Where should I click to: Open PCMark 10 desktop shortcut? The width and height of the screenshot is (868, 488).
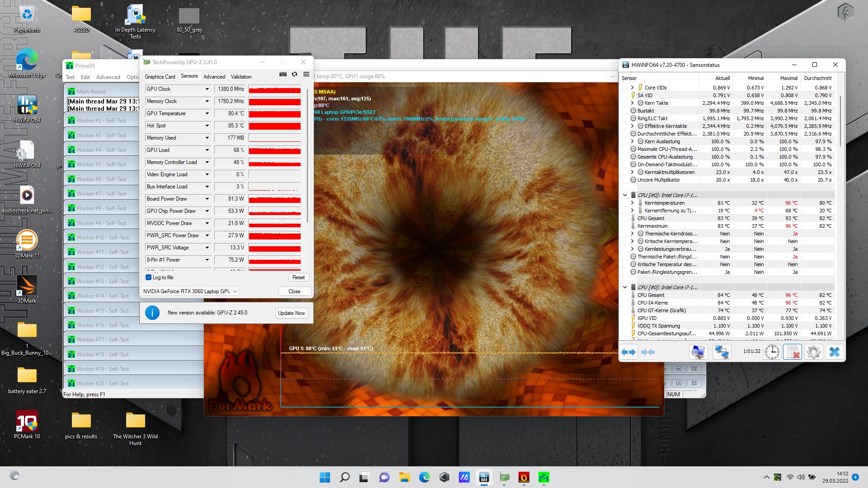coord(27,425)
